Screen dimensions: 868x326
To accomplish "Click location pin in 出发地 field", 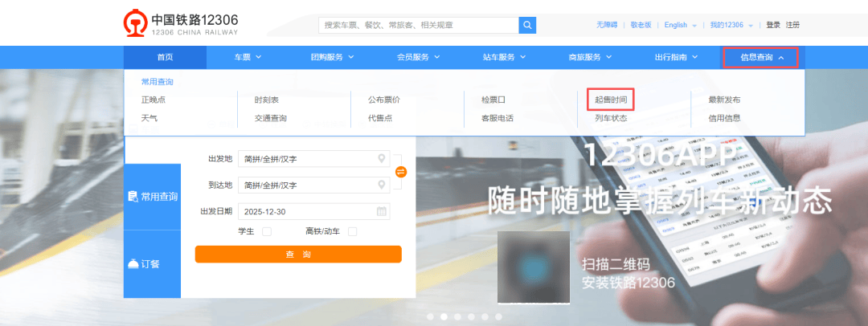I will 383,158.
